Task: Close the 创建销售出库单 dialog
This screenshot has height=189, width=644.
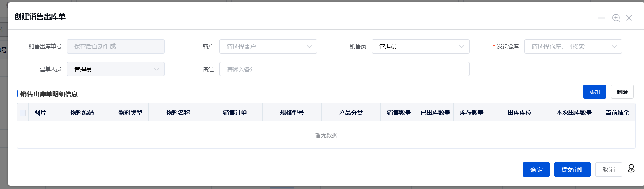Action: [629, 18]
